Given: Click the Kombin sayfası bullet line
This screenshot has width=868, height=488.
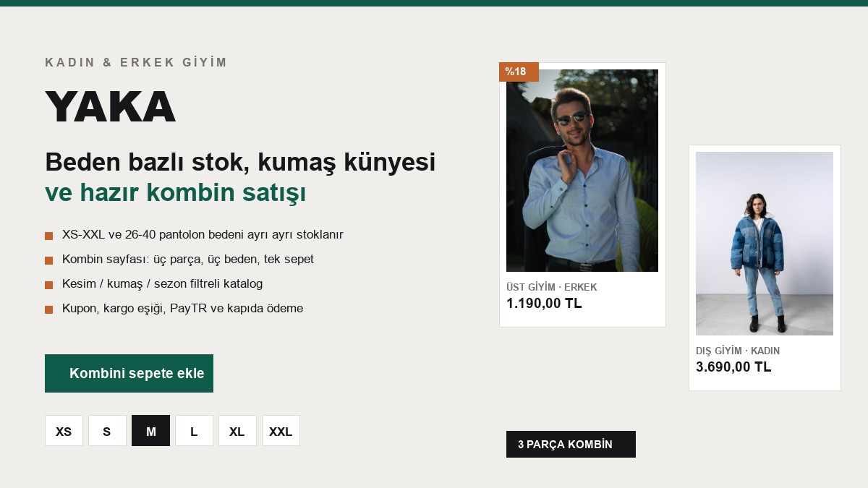Looking at the screenshot, I should pyautogui.click(x=179, y=260).
